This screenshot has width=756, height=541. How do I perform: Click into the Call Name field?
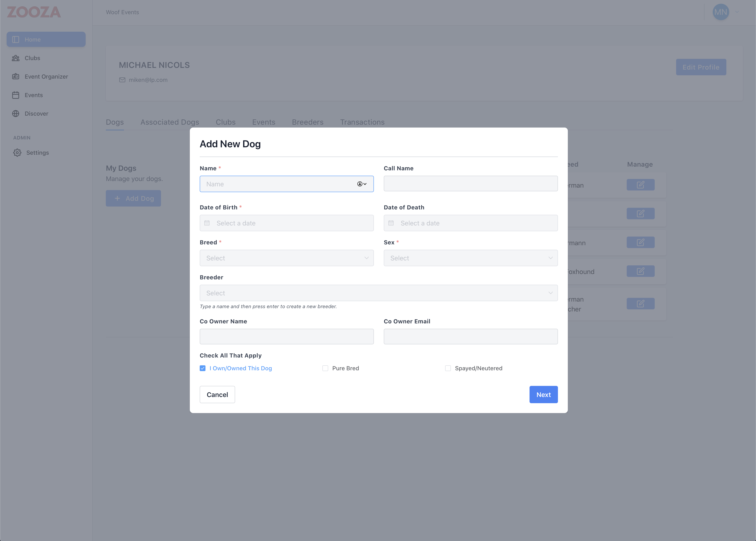click(x=470, y=183)
